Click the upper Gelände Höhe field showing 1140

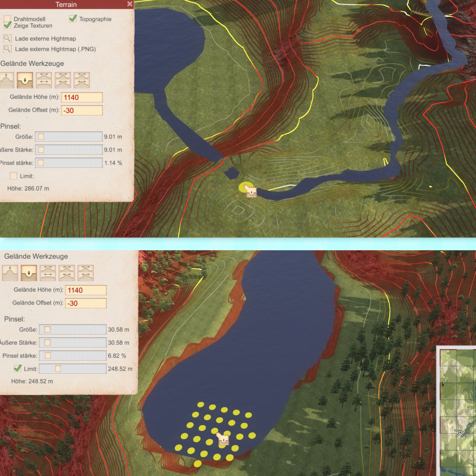pyautogui.click(x=82, y=97)
